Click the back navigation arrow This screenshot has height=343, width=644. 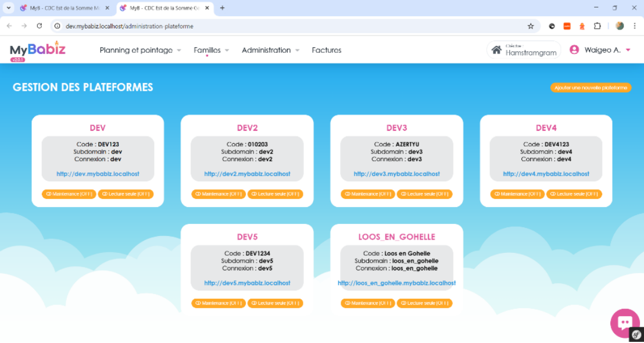[8, 26]
